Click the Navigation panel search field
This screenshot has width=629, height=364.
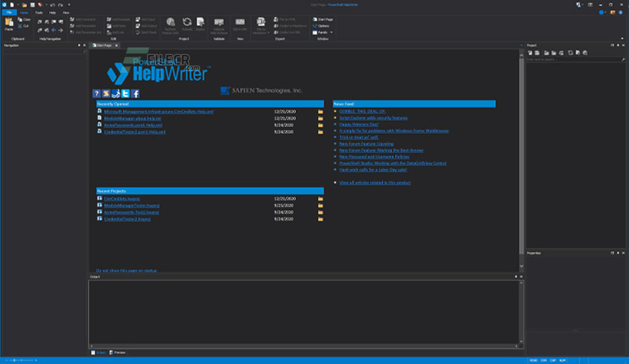coord(44,51)
